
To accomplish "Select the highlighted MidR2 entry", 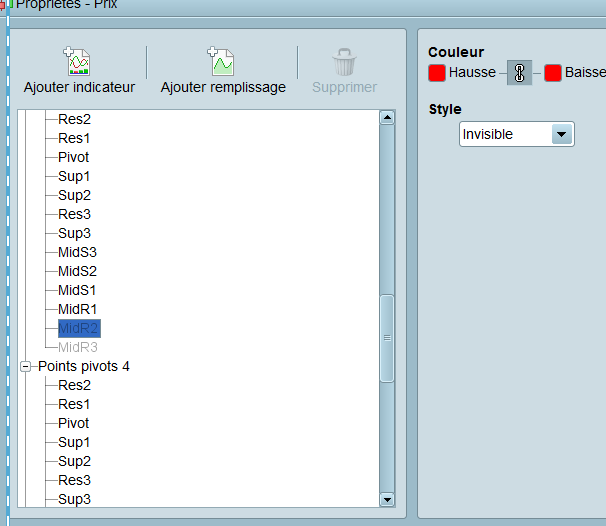I will click(x=79, y=329).
